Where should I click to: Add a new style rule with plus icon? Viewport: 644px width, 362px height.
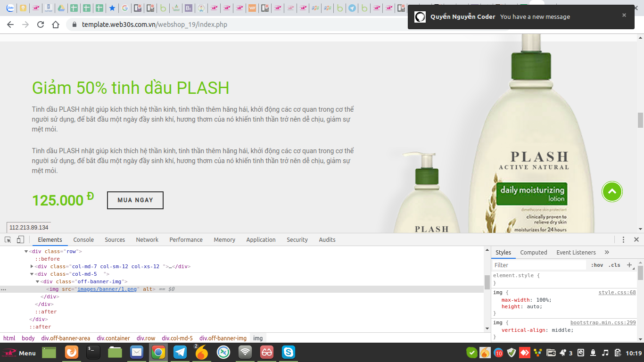point(629,265)
